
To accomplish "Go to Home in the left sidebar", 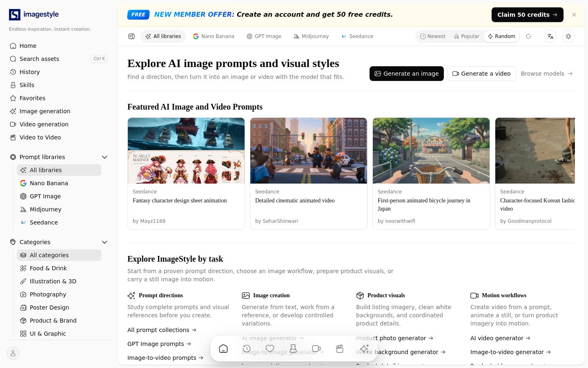I will click(x=59, y=46).
